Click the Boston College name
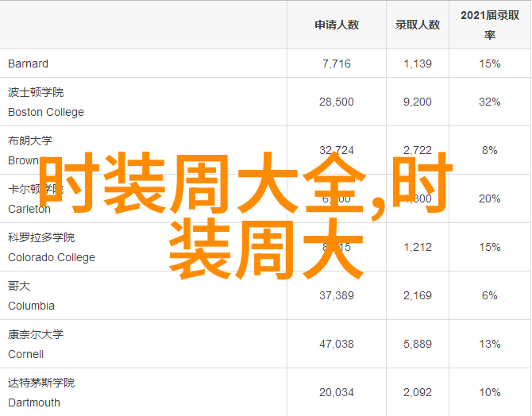 tap(46, 112)
